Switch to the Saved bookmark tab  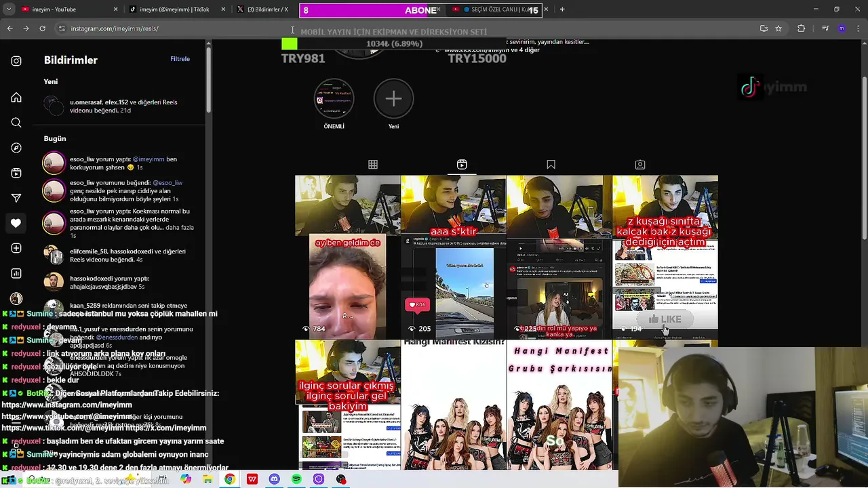pyautogui.click(x=551, y=165)
